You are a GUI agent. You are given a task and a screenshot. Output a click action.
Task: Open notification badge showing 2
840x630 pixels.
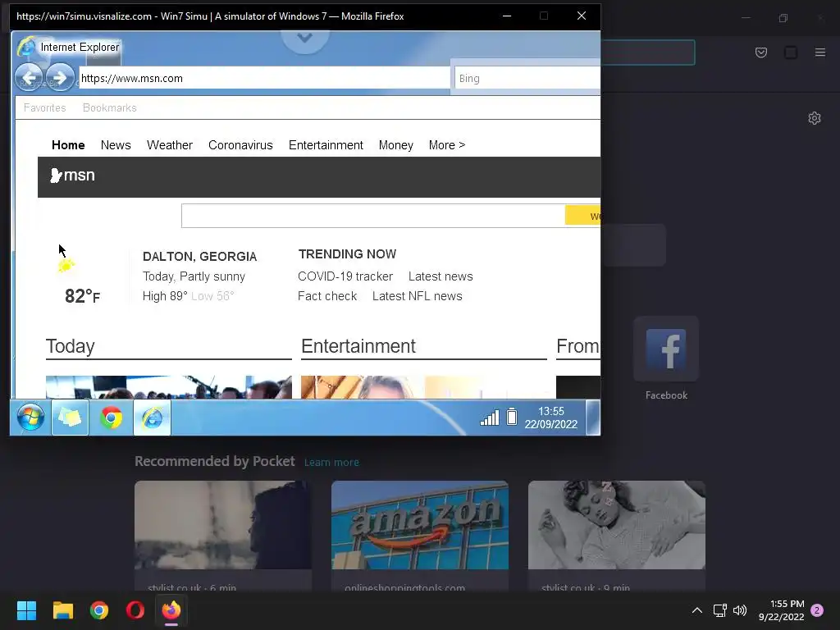[817, 610]
